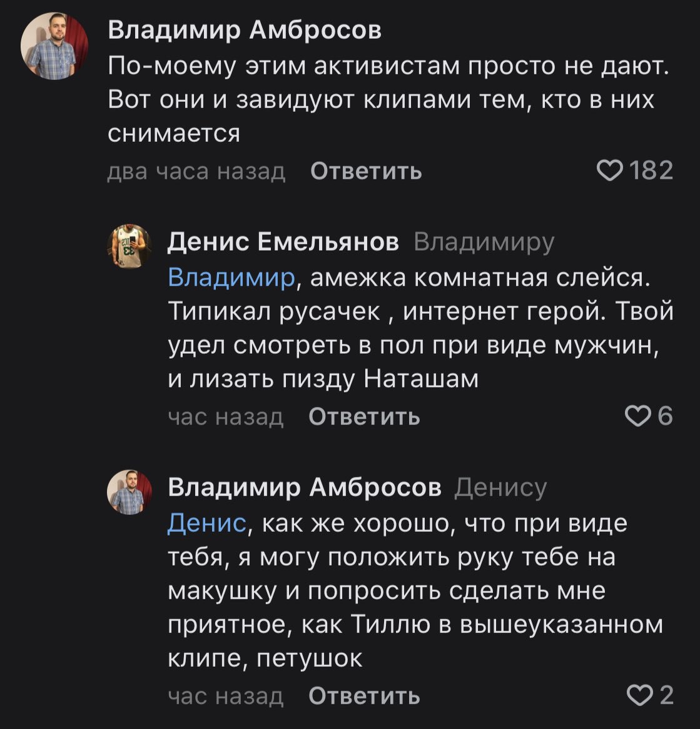Click Ответить under the last reply

coord(364,696)
